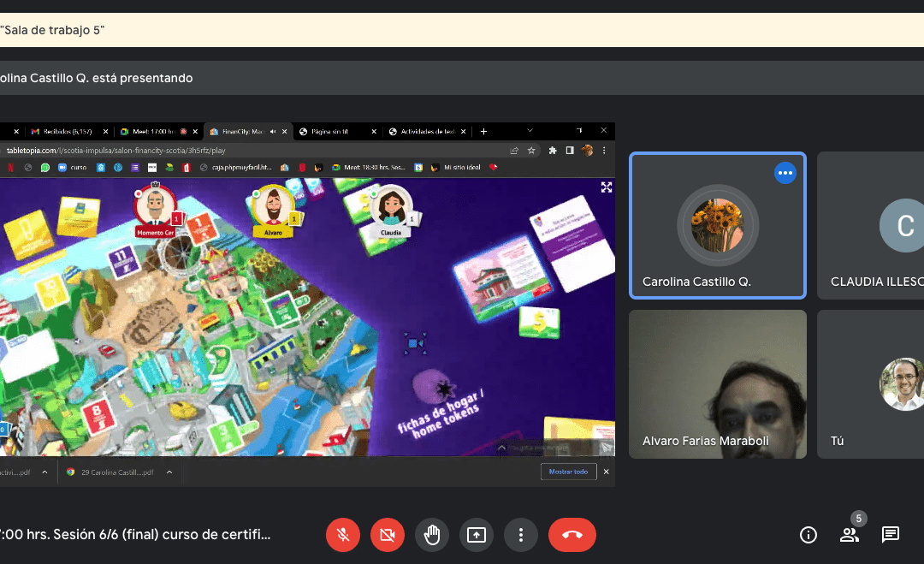The height and width of the screenshot is (564, 924).
Task: Expand options for the activi pdf download
Action: (x=44, y=472)
